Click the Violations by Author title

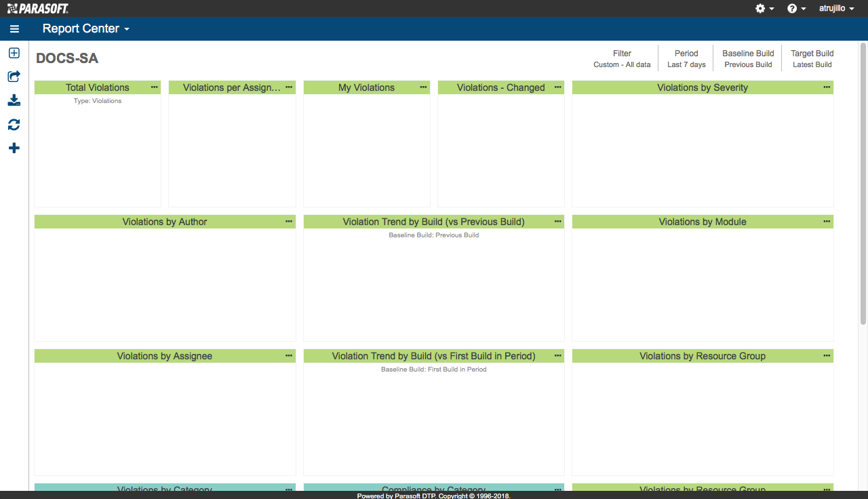165,222
